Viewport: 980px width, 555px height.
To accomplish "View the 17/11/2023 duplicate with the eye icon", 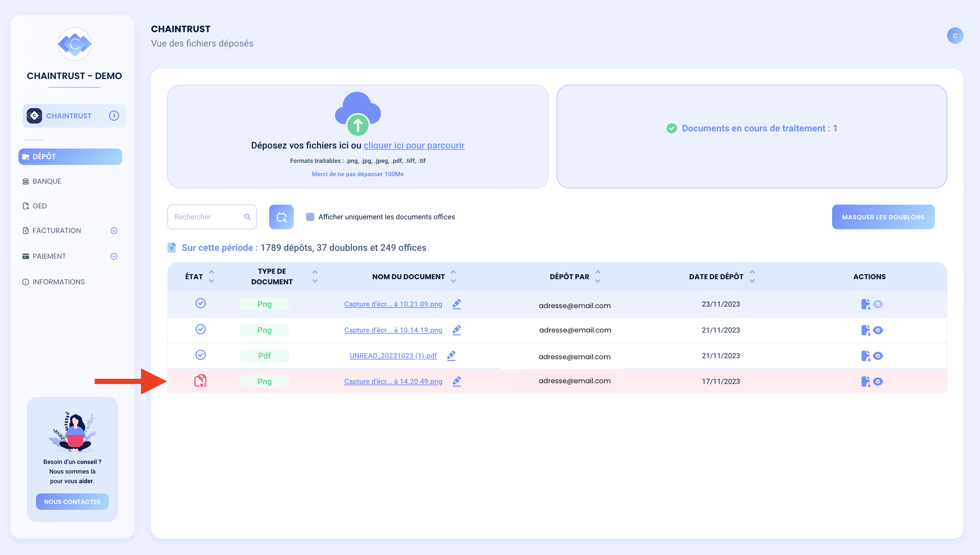I will coord(878,382).
